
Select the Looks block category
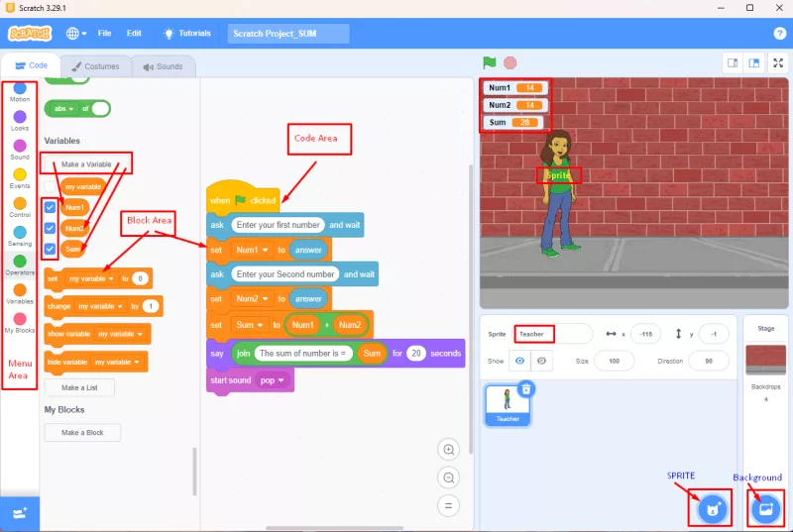20,121
